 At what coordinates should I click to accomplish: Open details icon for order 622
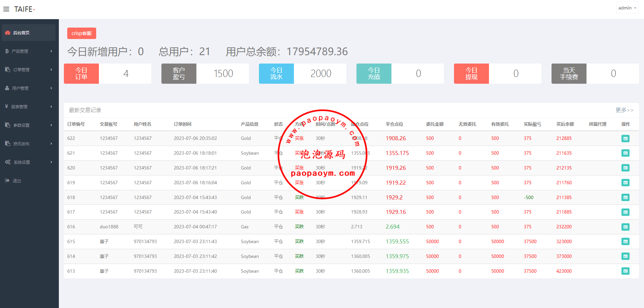pos(625,139)
